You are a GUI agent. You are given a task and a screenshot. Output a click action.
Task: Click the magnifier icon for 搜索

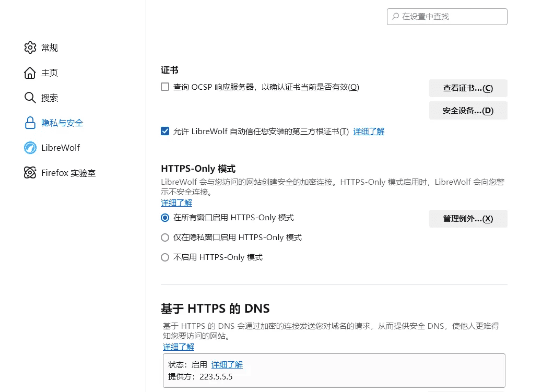[x=30, y=98]
